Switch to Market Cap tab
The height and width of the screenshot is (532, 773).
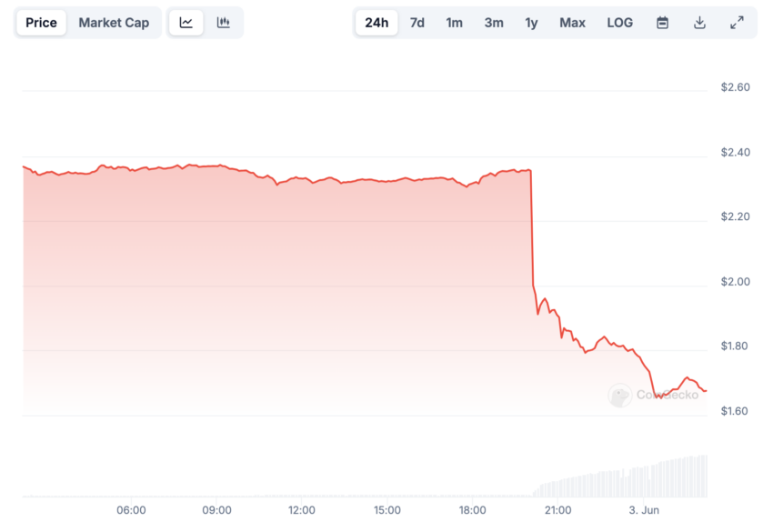[114, 23]
